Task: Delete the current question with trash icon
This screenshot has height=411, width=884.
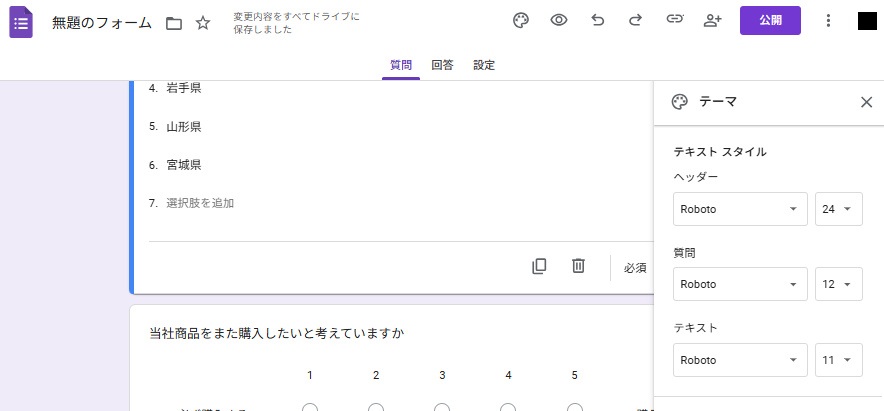Action: pyautogui.click(x=578, y=266)
